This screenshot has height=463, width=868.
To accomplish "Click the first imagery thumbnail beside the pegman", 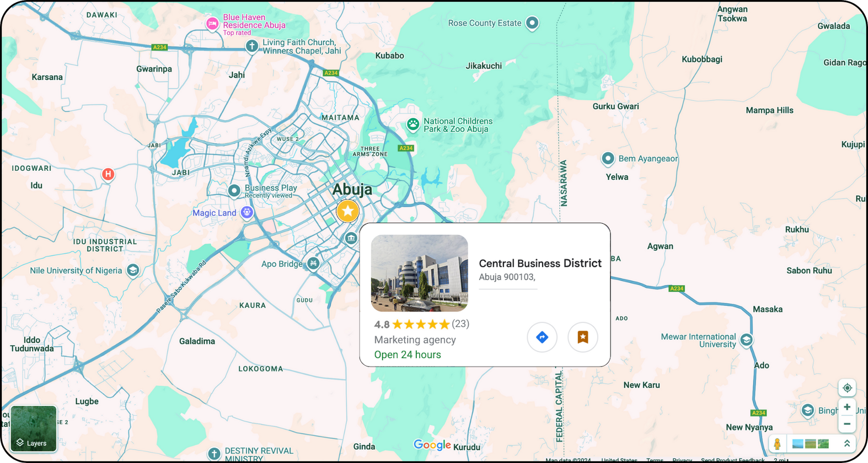I will (x=797, y=444).
